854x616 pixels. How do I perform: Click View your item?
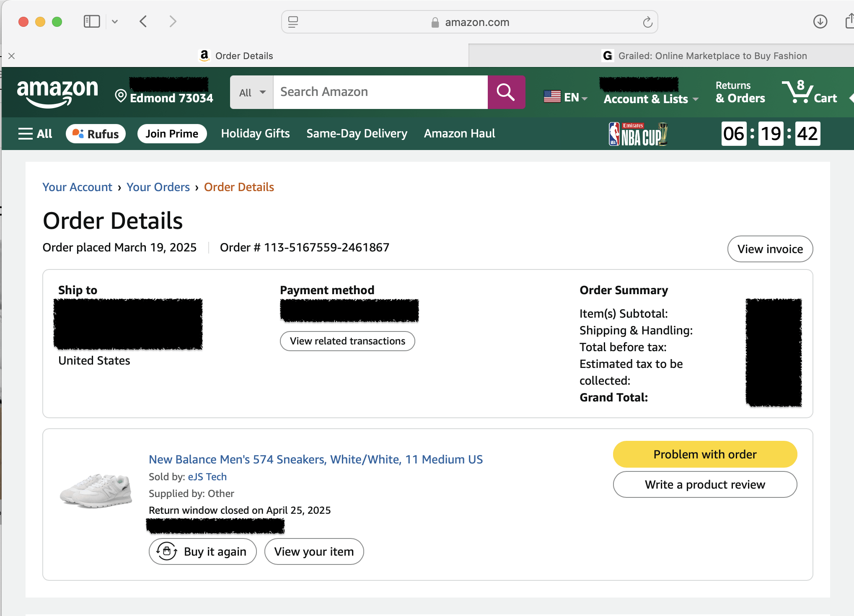(314, 551)
